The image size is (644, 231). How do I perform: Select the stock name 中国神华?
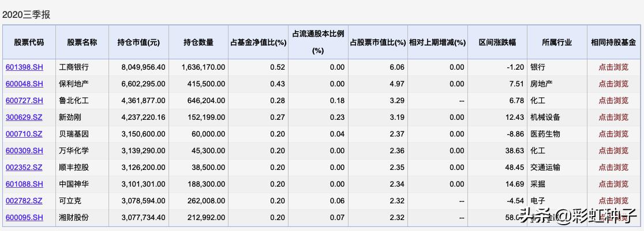(74, 184)
